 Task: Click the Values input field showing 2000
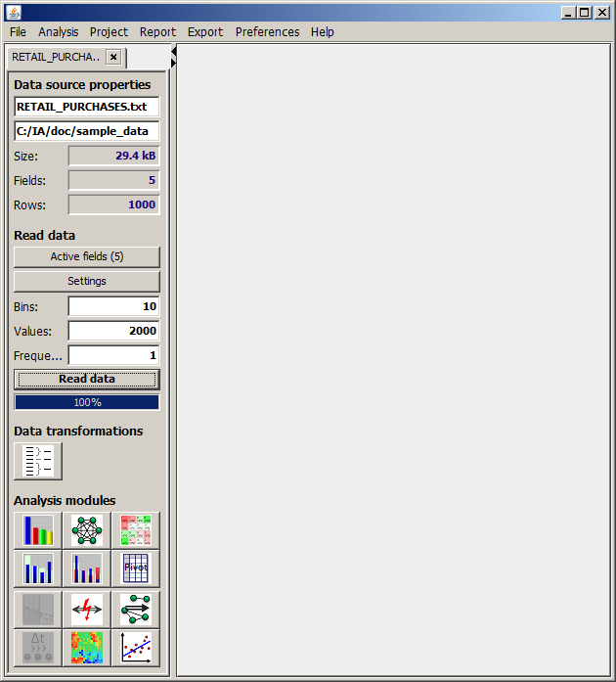point(113,331)
